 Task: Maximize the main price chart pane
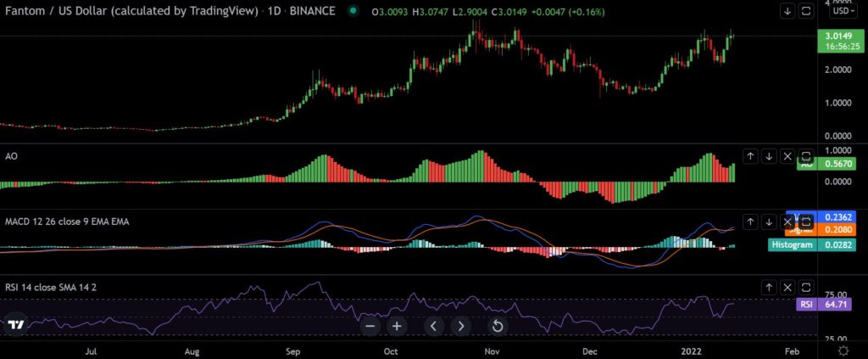pos(806,11)
